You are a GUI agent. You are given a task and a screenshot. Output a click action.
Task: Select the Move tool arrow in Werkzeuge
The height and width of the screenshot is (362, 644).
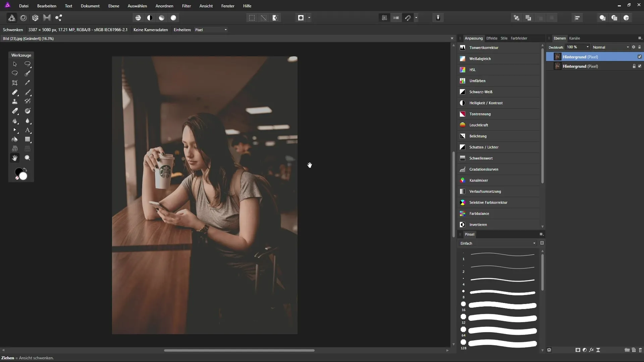tap(15, 64)
